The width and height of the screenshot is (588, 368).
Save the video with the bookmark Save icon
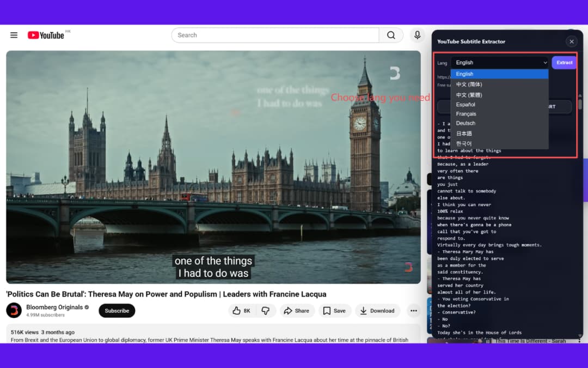[335, 311]
